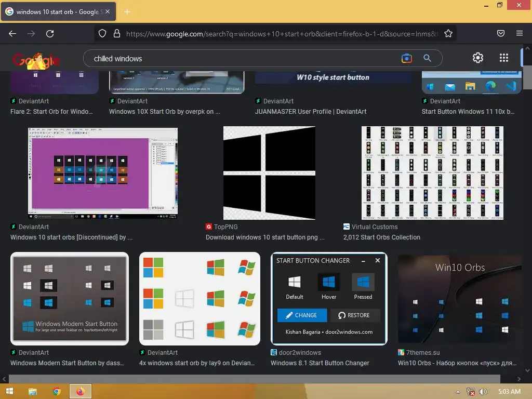The width and height of the screenshot is (532, 399).
Task: Open JUANMAS7ER User Profile link
Action: coord(311,112)
